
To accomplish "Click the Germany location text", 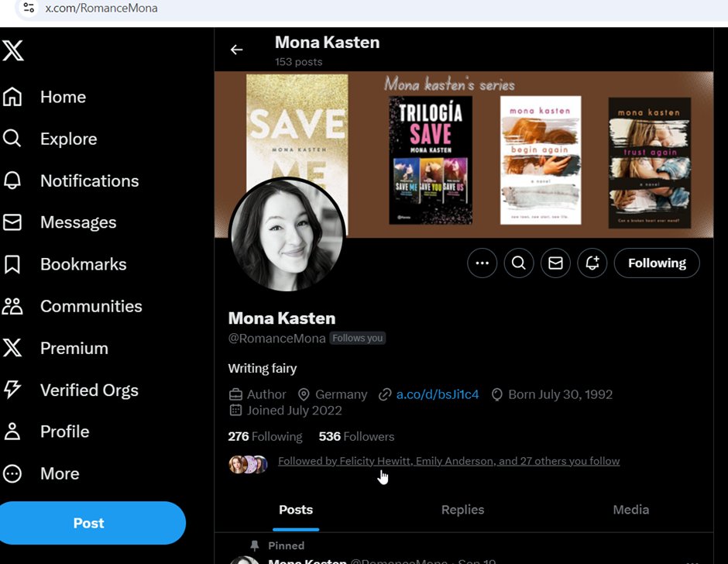I will 341,394.
